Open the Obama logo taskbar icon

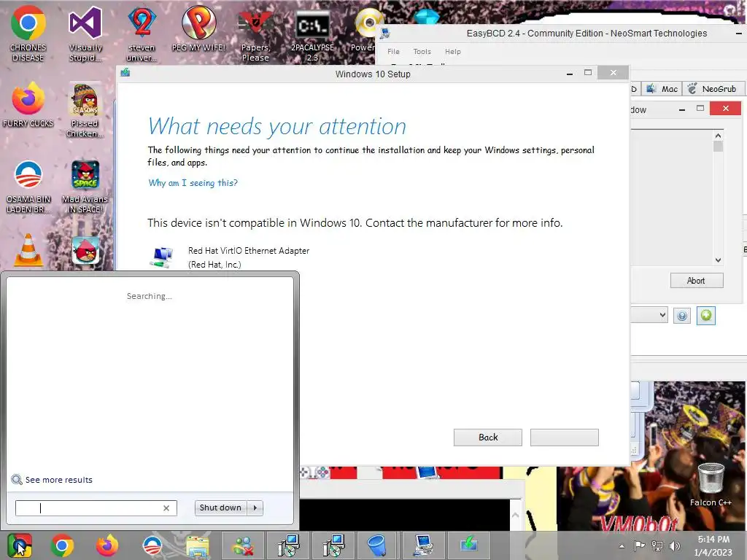coord(152,545)
